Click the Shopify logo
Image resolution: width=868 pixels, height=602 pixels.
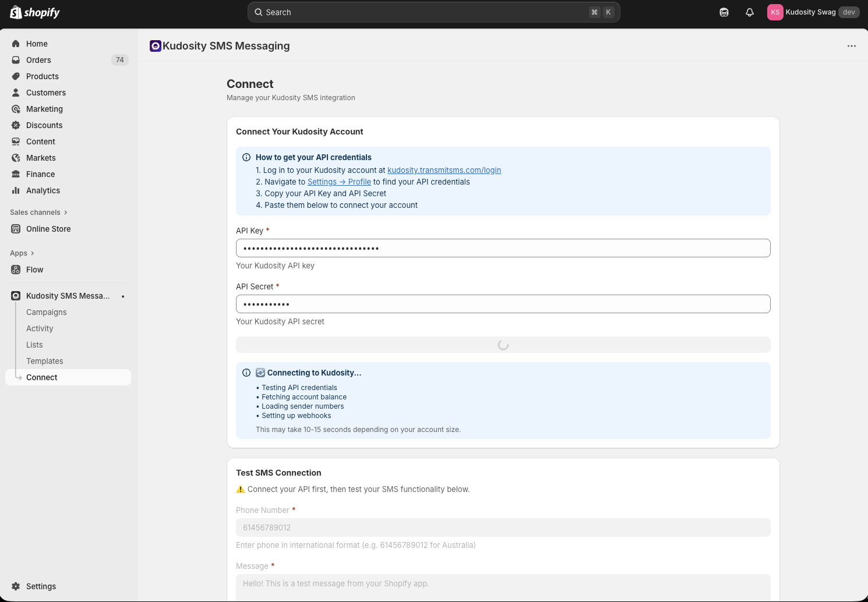click(35, 12)
